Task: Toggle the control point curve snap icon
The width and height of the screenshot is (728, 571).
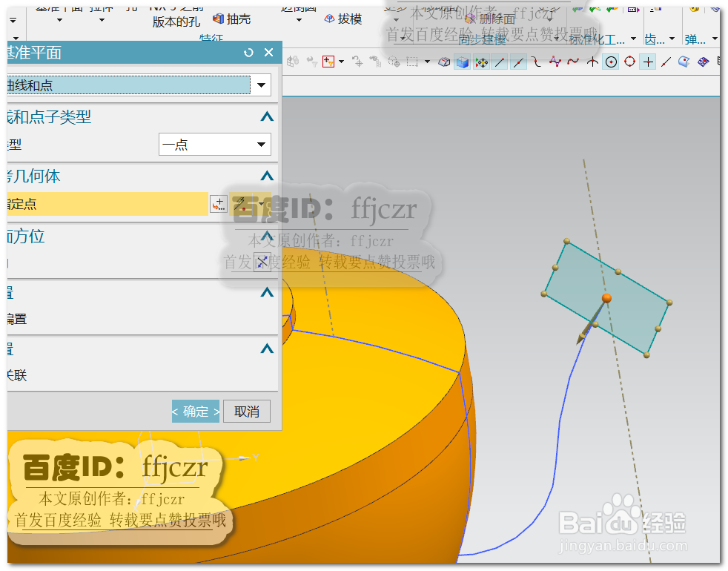Action: (x=536, y=62)
